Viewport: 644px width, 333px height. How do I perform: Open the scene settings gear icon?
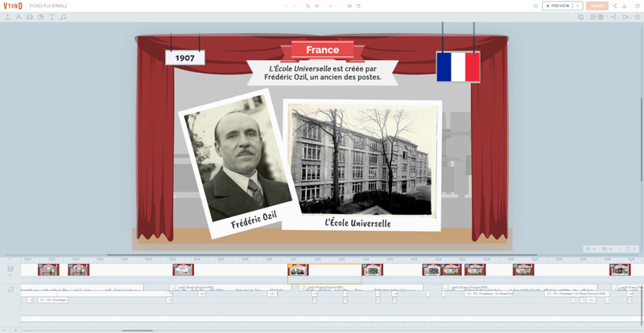point(638,17)
